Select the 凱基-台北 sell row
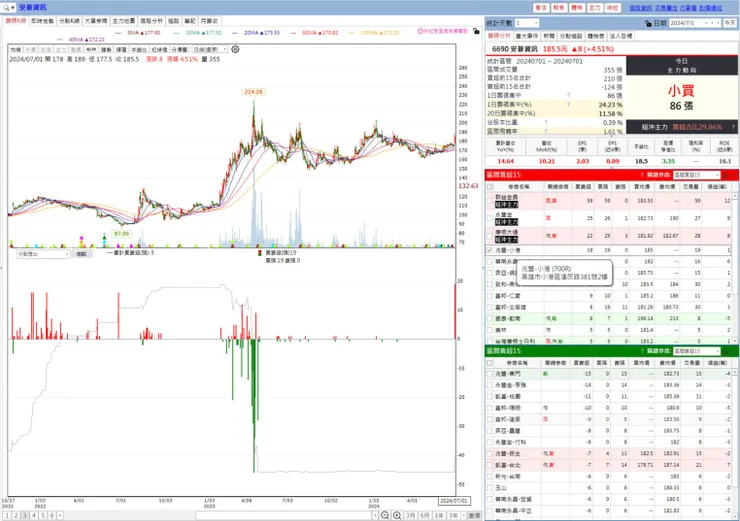This screenshot has width=740, height=521. pos(611,465)
